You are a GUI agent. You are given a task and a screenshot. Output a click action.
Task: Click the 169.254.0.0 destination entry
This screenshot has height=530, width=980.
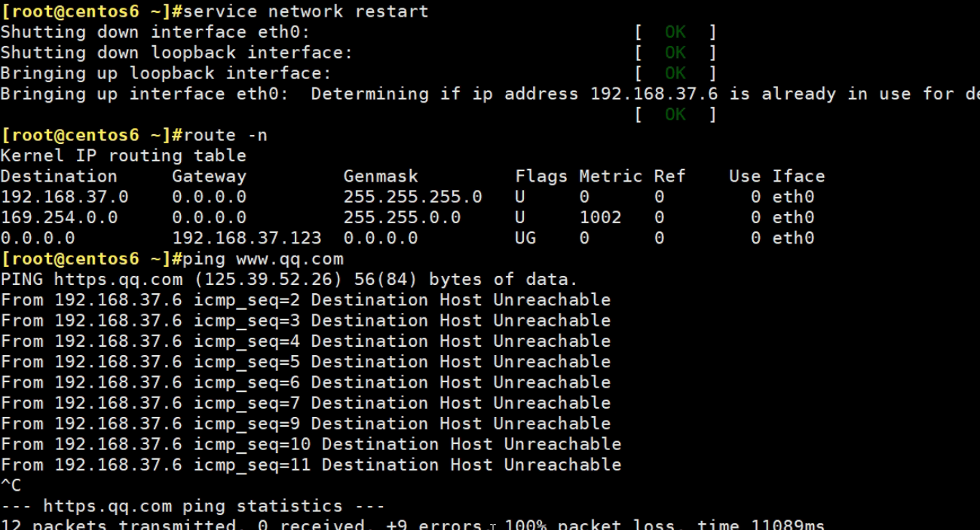point(59,218)
